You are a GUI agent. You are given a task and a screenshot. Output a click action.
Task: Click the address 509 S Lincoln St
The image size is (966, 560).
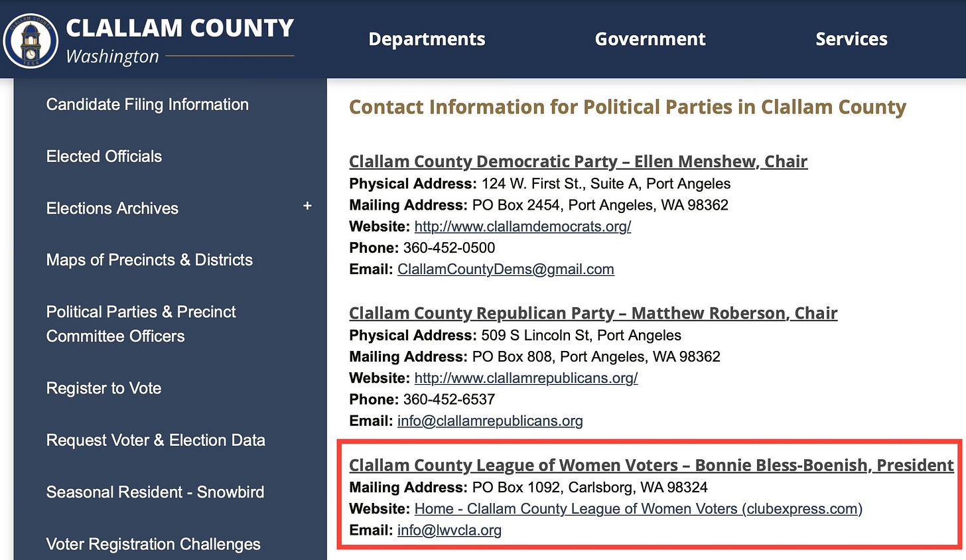pyautogui.click(x=581, y=335)
